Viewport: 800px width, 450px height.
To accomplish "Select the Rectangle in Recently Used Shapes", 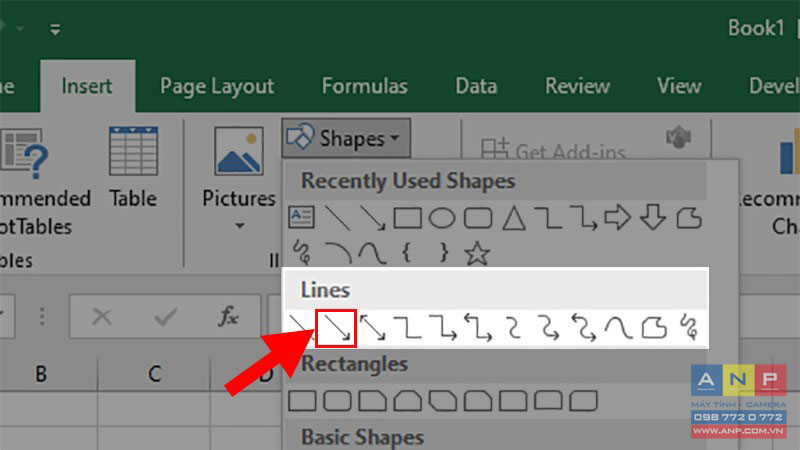I will pyautogui.click(x=407, y=218).
